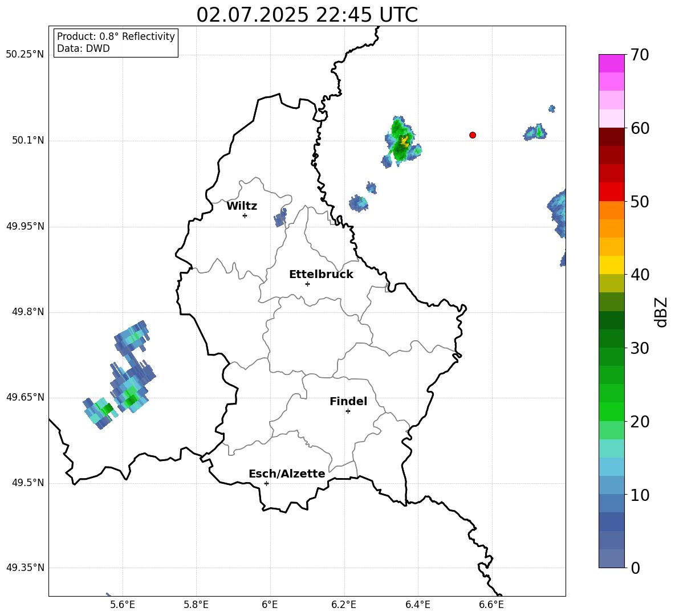Click the Ettelbruck city label
Screen dimensions: 675x616
tap(321, 275)
